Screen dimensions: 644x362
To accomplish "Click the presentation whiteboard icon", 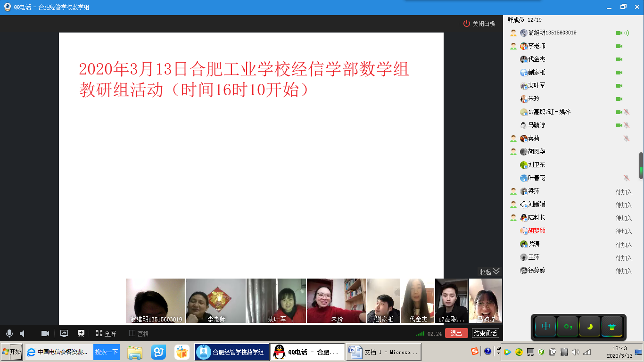I will 81,333.
